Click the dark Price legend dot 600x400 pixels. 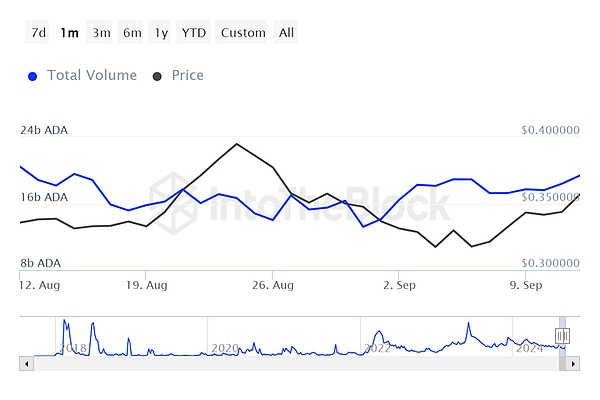pyautogui.click(x=158, y=76)
